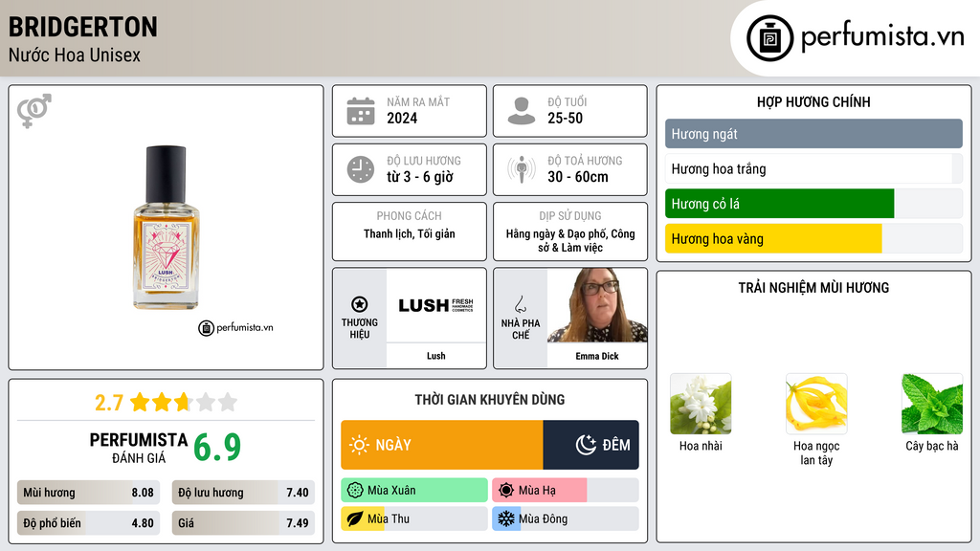Click the small perfumista.vn watermark under the bottle
980x551 pixels.
click(235, 327)
